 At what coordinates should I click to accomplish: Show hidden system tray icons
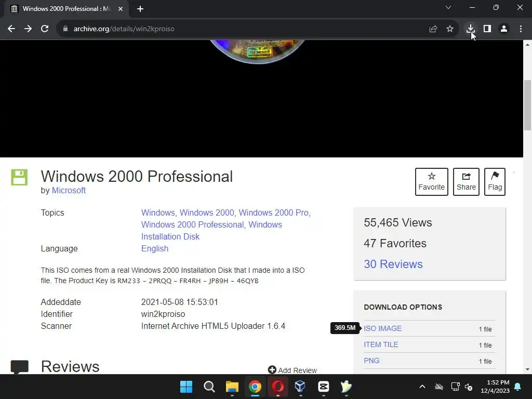coord(422,387)
